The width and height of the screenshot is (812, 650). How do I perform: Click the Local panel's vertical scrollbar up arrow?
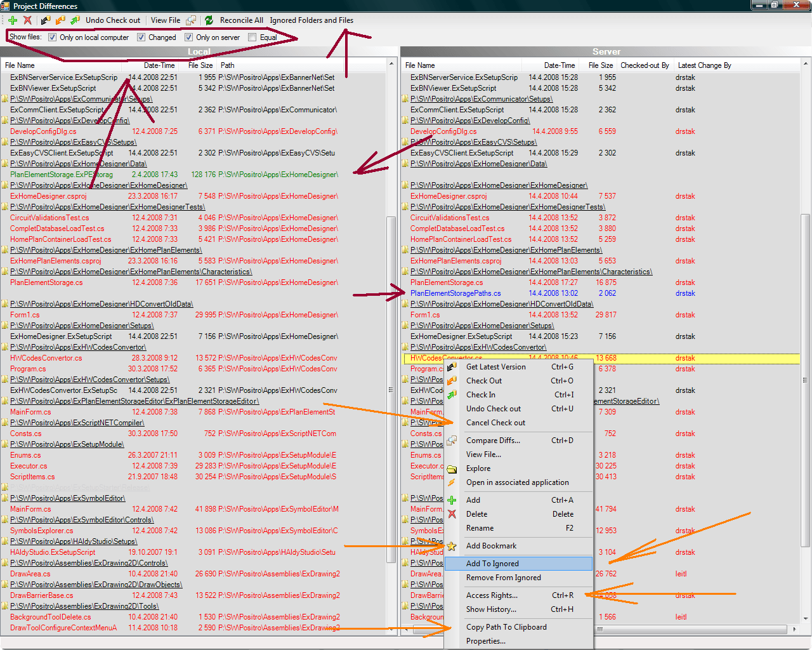(x=391, y=65)
